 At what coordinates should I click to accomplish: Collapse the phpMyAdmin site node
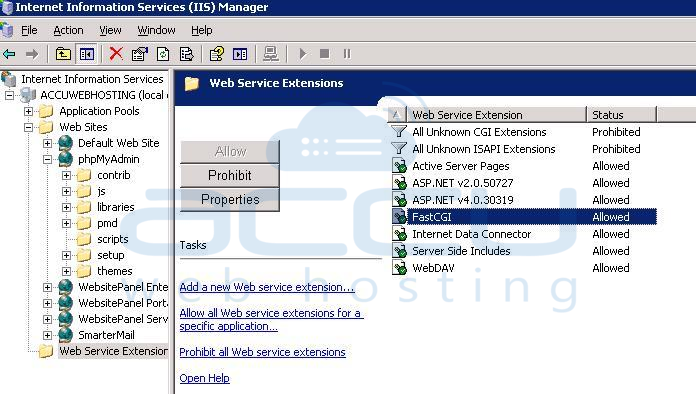[x=47, y=159]
